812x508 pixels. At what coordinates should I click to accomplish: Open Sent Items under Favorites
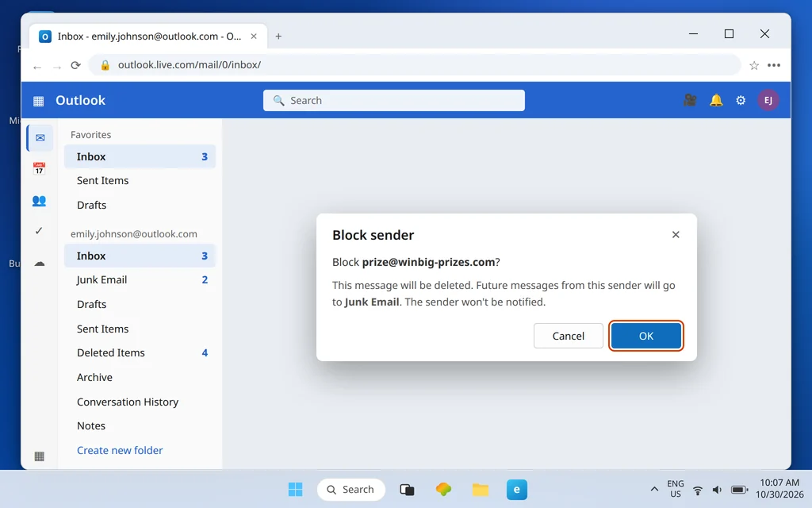tap(140, 180)
